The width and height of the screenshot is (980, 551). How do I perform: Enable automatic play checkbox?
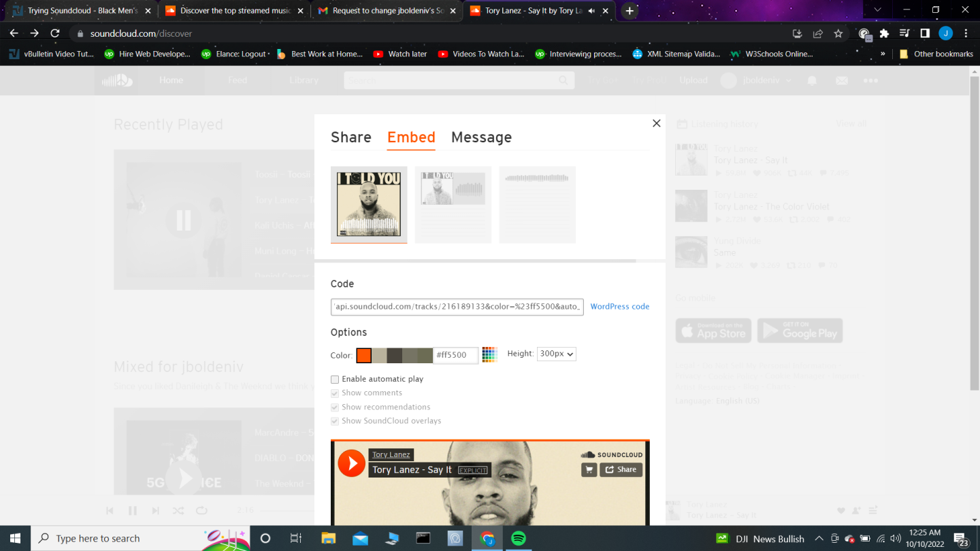[335, 380]
